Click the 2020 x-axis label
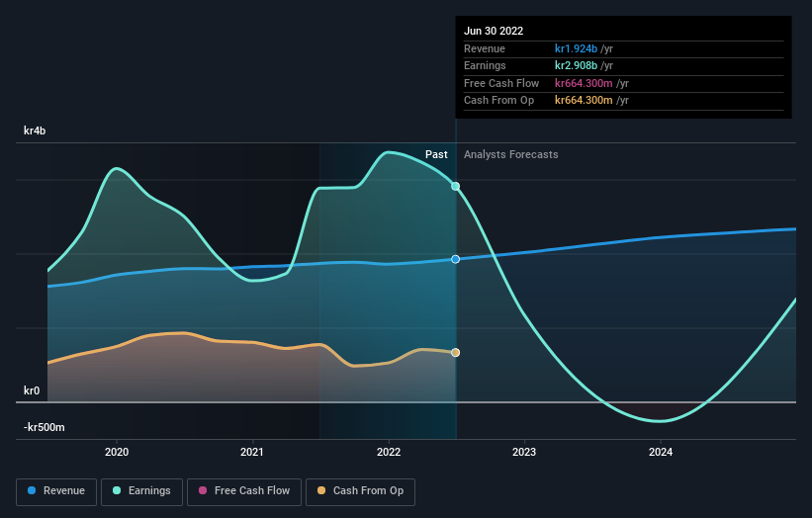Image resolution: width=812 pixels, height=518 pixels. (117, 453)
